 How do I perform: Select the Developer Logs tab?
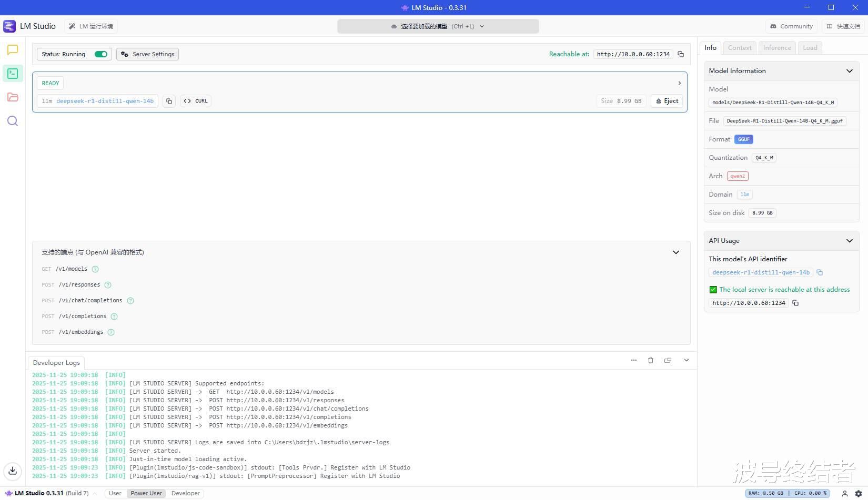point(56,363)
